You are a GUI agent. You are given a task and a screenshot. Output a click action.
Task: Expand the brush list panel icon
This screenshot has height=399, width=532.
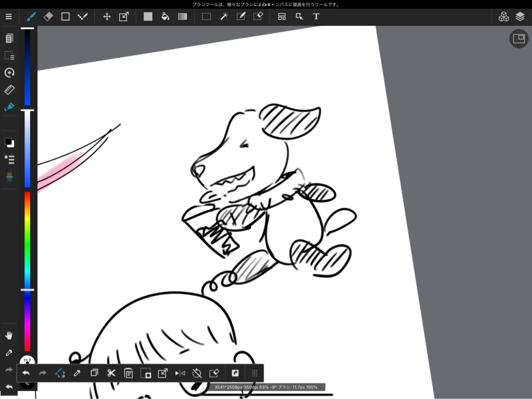coord(9,160)
